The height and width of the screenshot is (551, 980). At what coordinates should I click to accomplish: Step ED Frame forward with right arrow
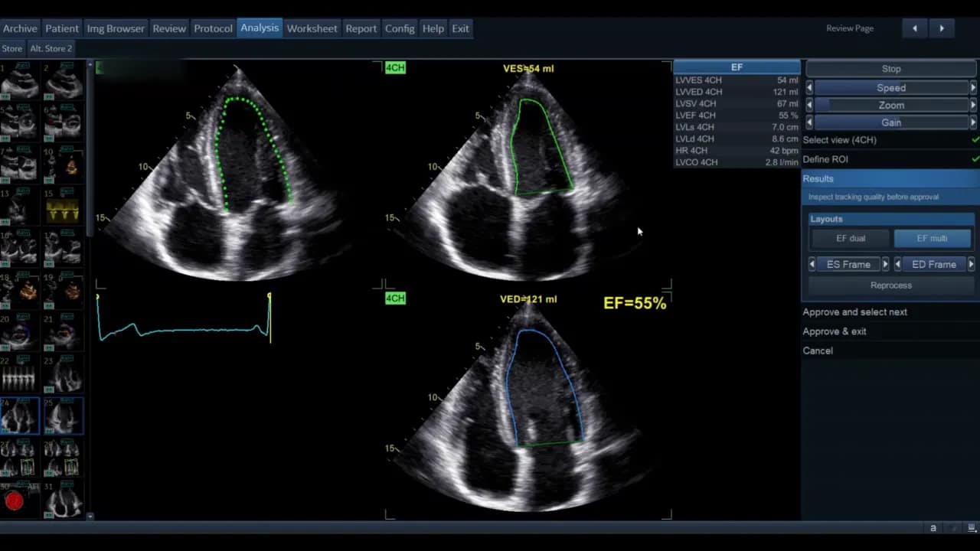[971, 265]
